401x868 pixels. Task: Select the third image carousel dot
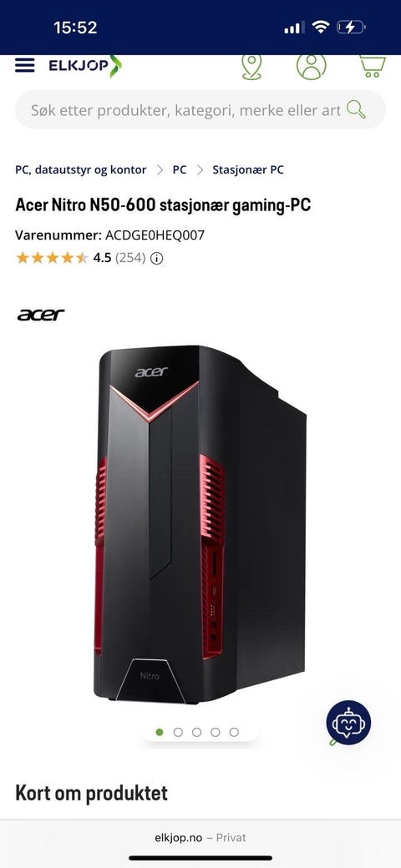coord(196,733)
